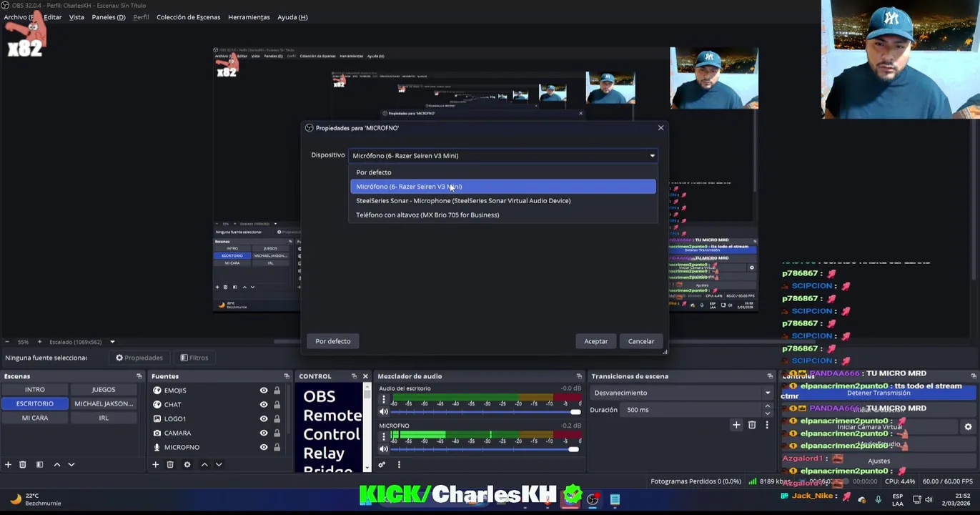Hide the CHAT source

coord(264,405)
